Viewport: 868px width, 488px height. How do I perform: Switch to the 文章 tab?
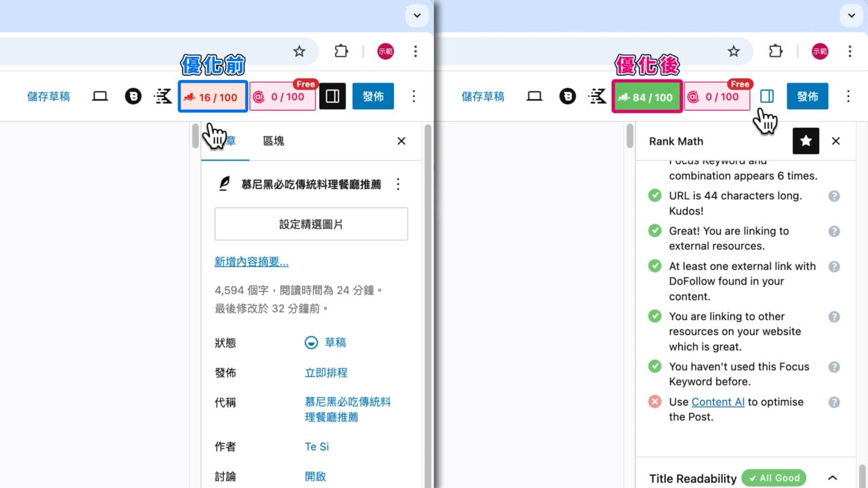(224, 141)
